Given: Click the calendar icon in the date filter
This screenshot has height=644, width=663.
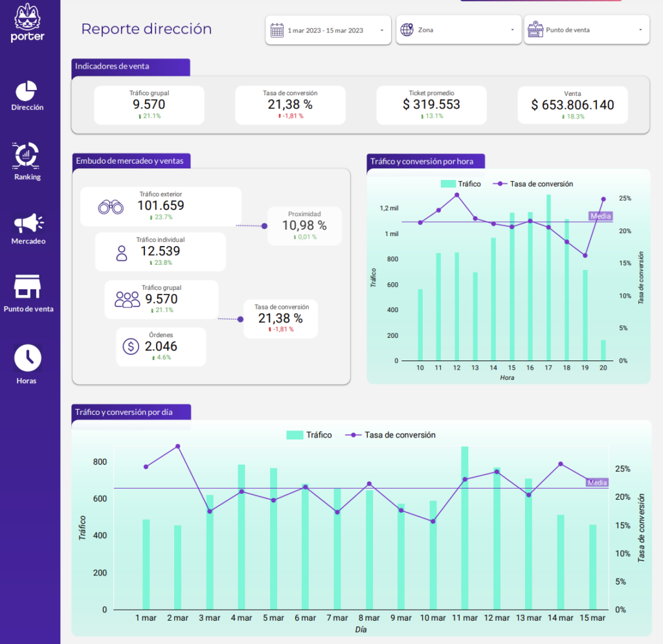Looking at the screenshot, I should [x=278, y=29].
